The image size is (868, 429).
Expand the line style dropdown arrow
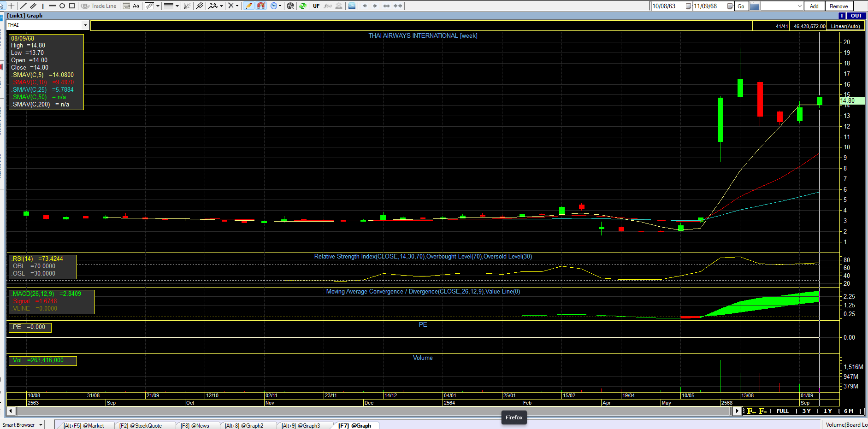158,6
